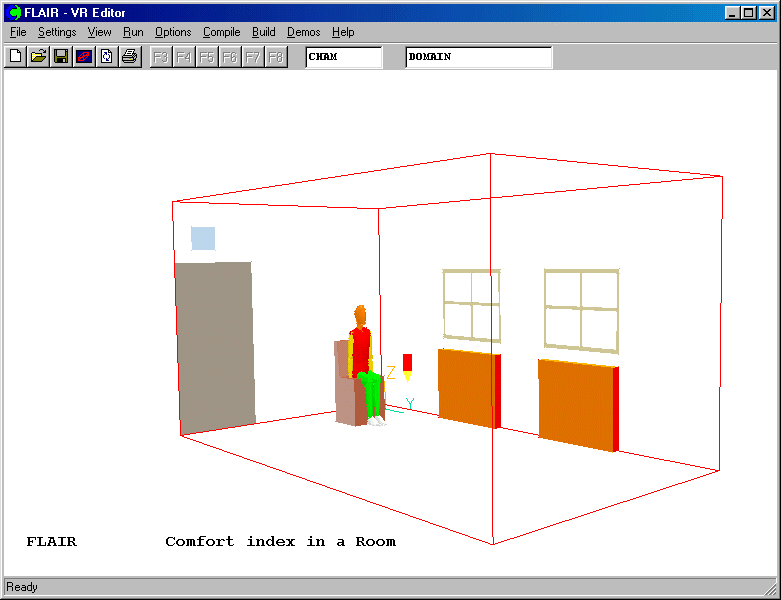Viewport: 781px width, 600px height.
Task: Click the DOMAIN text field
Action: tap(478, 57)
